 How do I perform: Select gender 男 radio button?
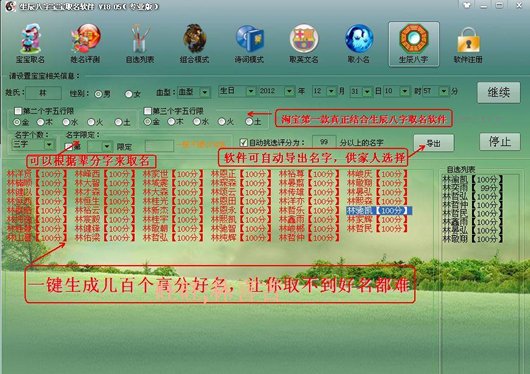tap(98, 94)
